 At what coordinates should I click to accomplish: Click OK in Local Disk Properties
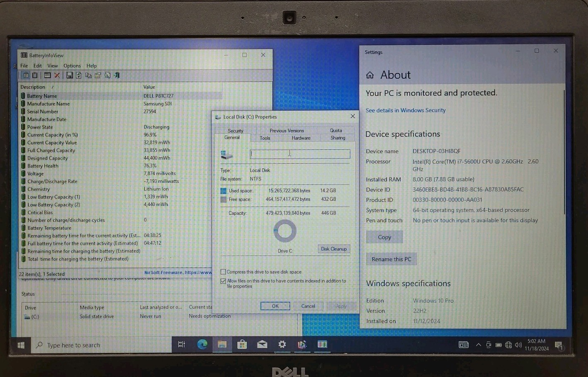(x=275, y=306)
